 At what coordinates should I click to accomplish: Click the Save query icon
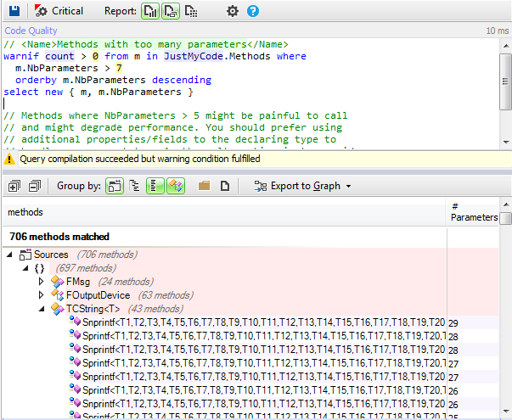(14, 11)
